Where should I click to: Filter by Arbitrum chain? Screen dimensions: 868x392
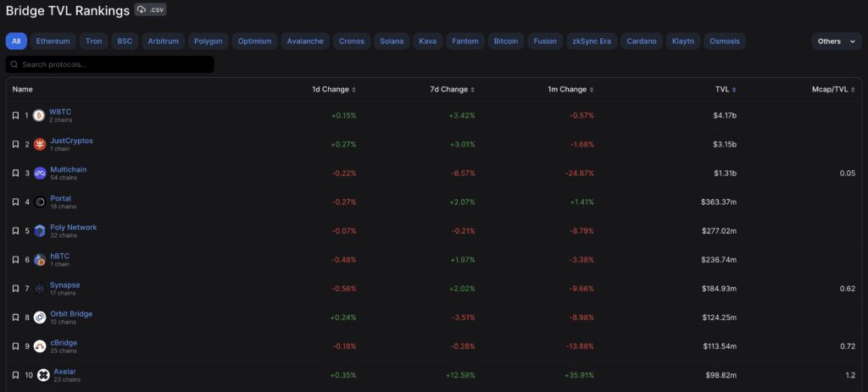[164, 41]
